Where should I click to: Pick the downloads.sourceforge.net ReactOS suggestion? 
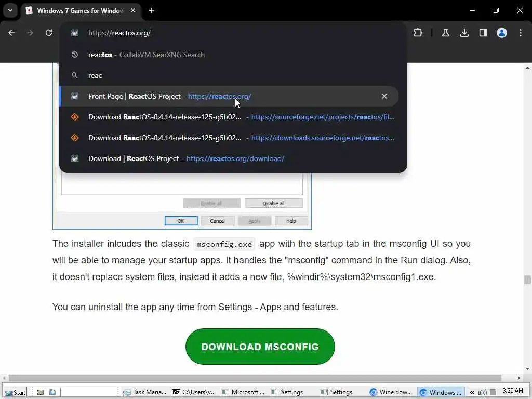click(x=229, y=138)
